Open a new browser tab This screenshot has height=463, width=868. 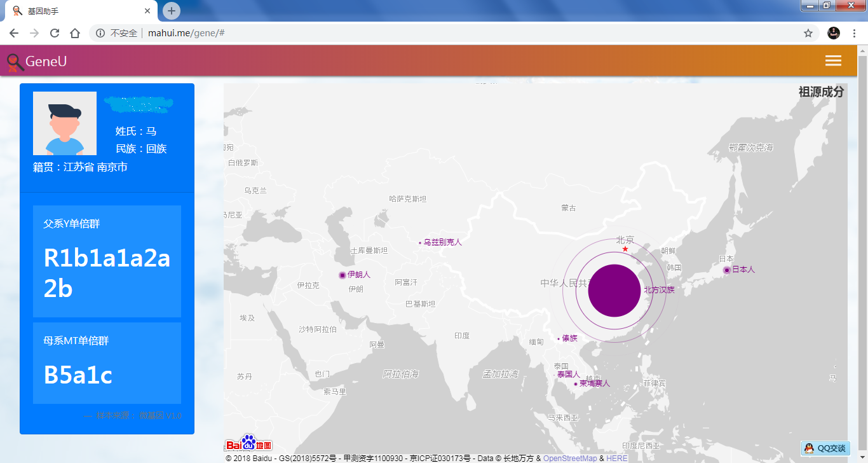point(171,11)
